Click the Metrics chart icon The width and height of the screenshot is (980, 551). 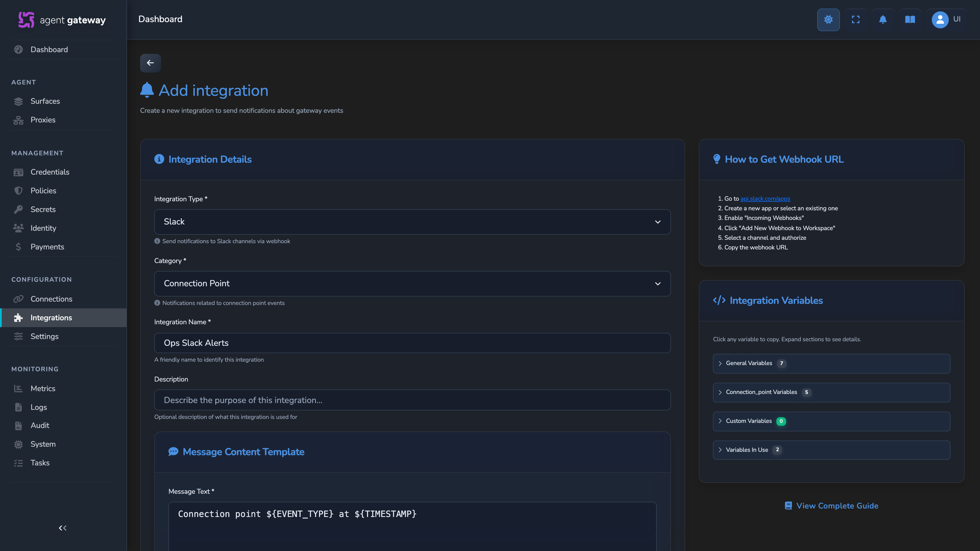click(x=18, y=388)
